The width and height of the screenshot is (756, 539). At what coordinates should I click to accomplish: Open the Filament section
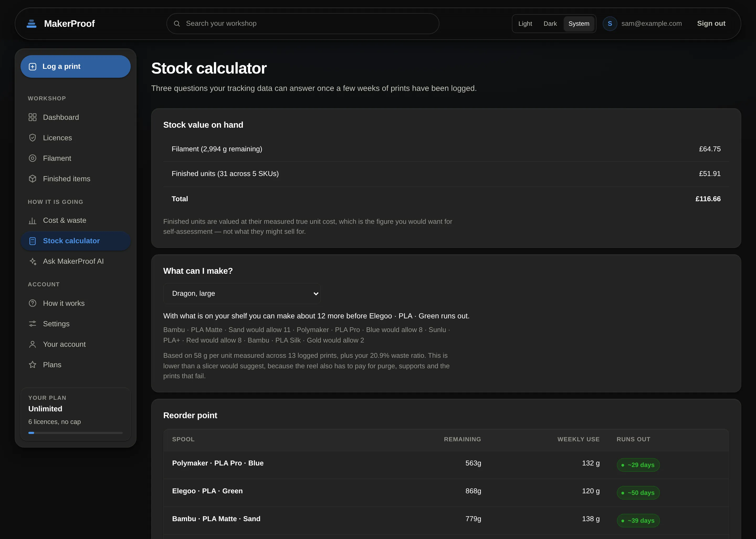[x=76, y=158]
